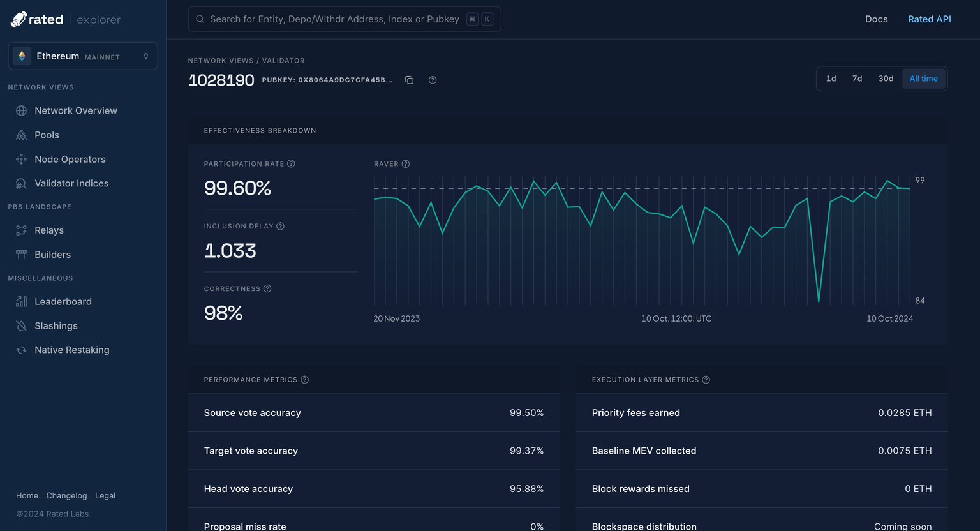This screenshot has height=531, width=980.
Task: Open Network Overview page
Action: pos(76,110)
